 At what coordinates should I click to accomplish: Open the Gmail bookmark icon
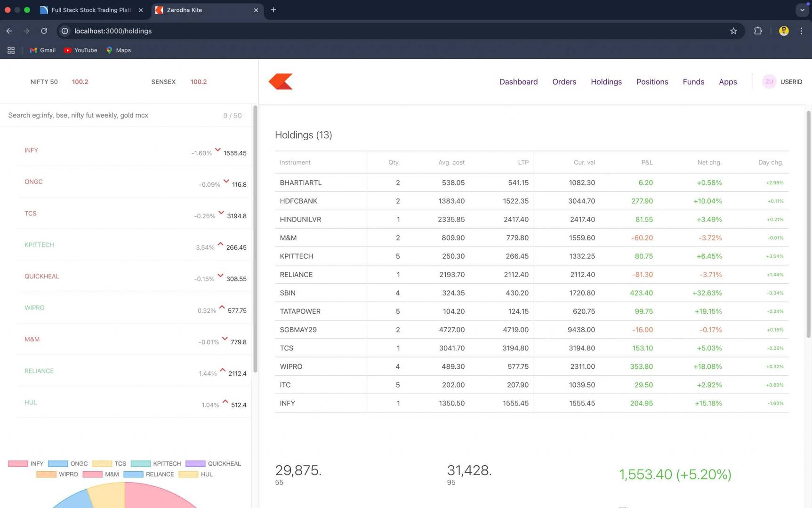click(33, 50)
